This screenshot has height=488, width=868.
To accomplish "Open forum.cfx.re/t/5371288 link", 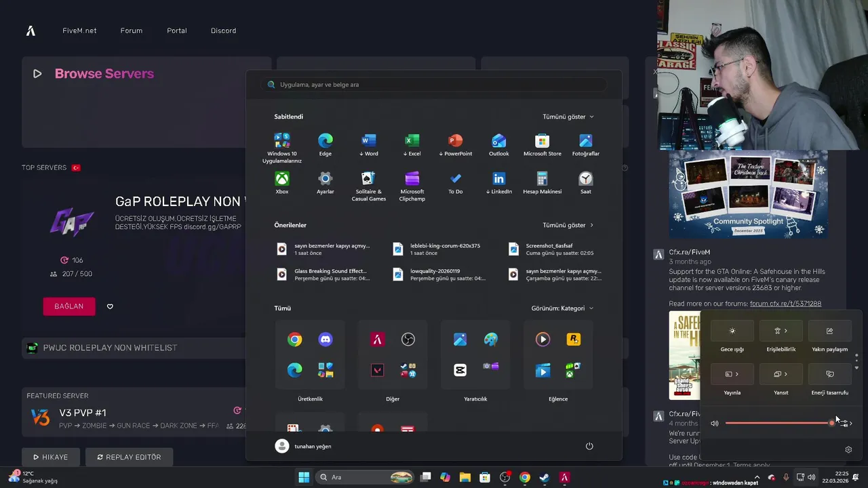I will [785, 304].
